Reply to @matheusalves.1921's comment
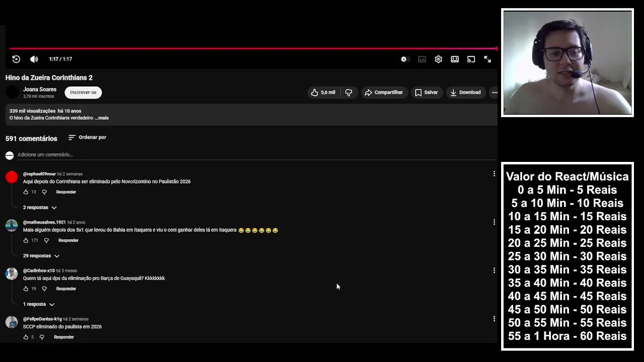This screenshot has width=644, height=362. 68,240
